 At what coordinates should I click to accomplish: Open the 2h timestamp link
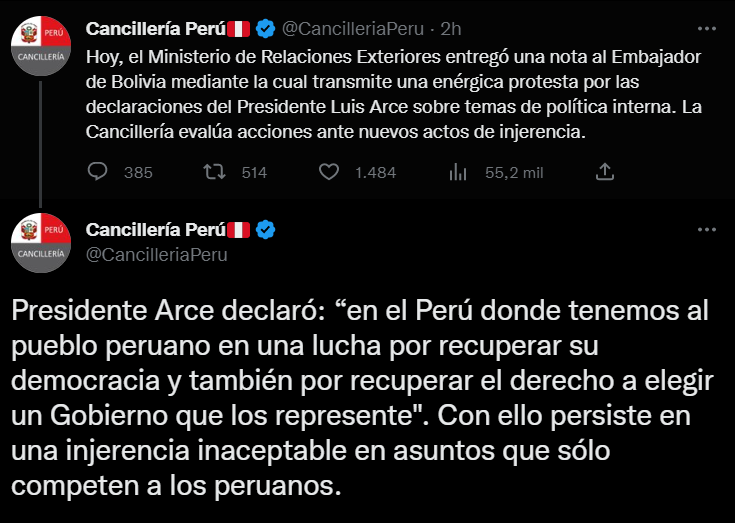point(450,27)
